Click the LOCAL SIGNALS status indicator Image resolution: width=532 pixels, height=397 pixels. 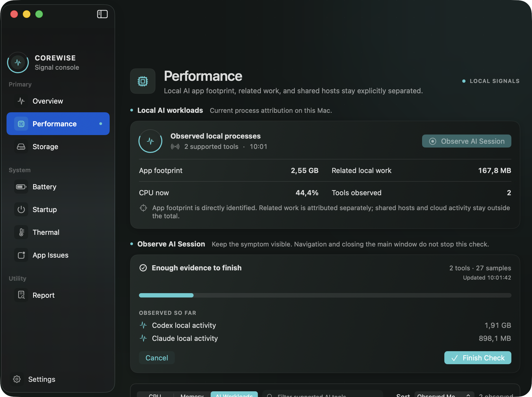[491, 81]
